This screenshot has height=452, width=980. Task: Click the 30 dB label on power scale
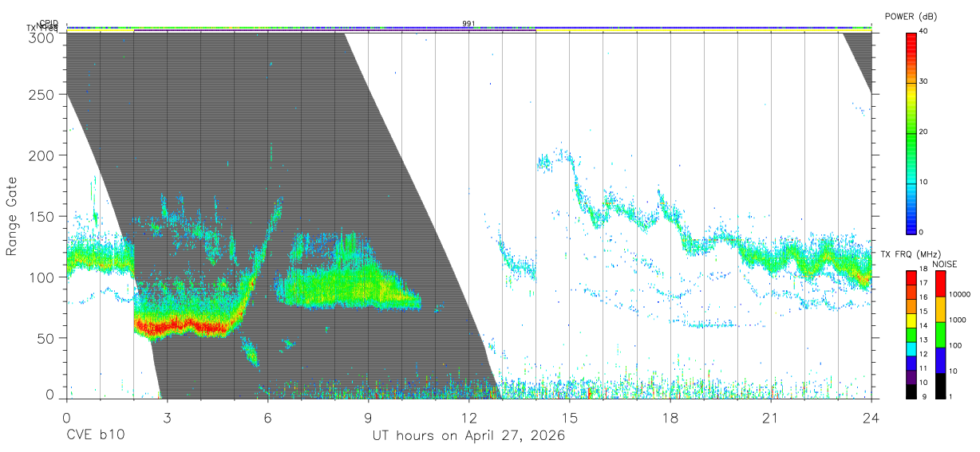[x=923, y=81]
